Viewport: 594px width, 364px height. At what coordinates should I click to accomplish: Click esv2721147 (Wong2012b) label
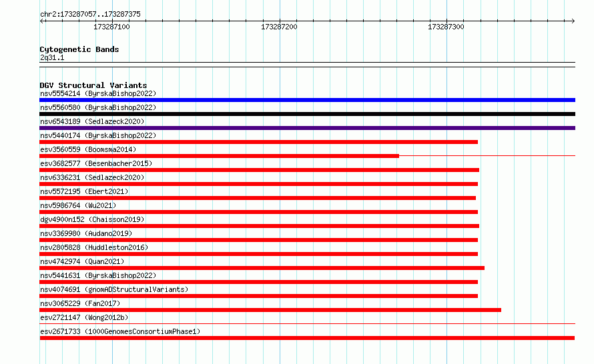(84, 317)
